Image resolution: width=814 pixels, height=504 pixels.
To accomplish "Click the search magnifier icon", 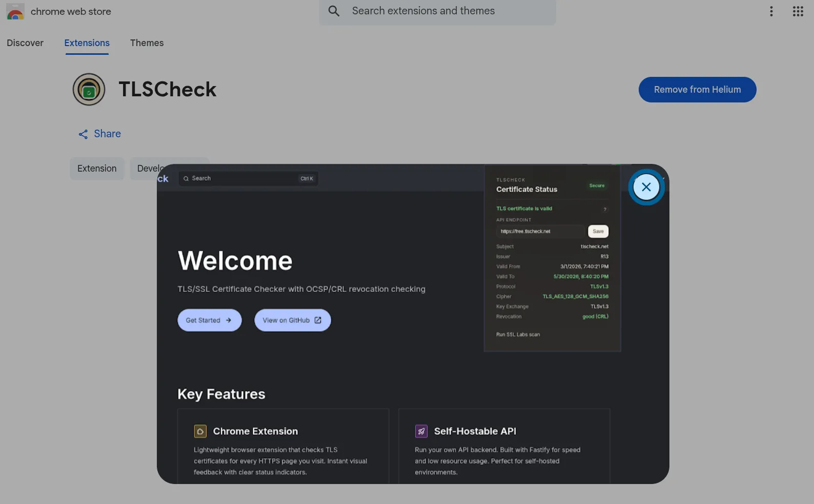I will 334,11.
